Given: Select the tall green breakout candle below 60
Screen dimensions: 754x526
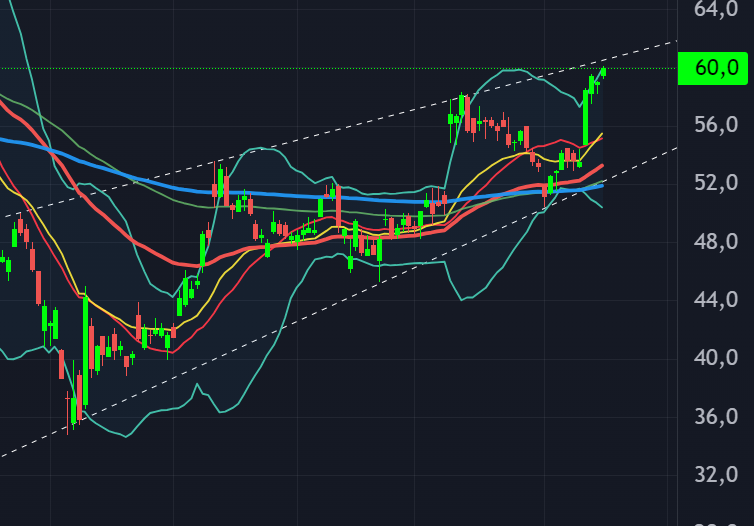Looking at the screenshot, I should click(585, 117).
